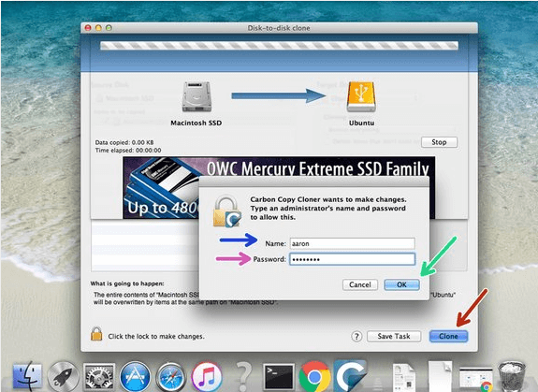This screenshot has width=538, height=392.
Task: Click the "Disk-to-disk clone" window title
Action: (279, 28)
